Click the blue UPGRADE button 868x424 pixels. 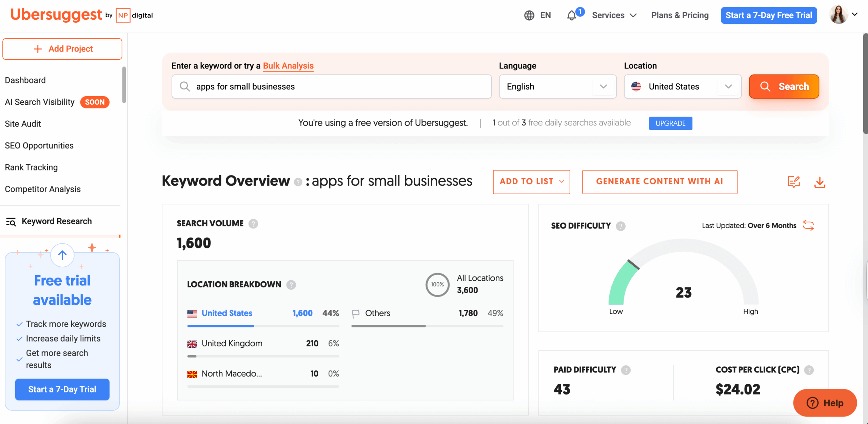[671, 123]
